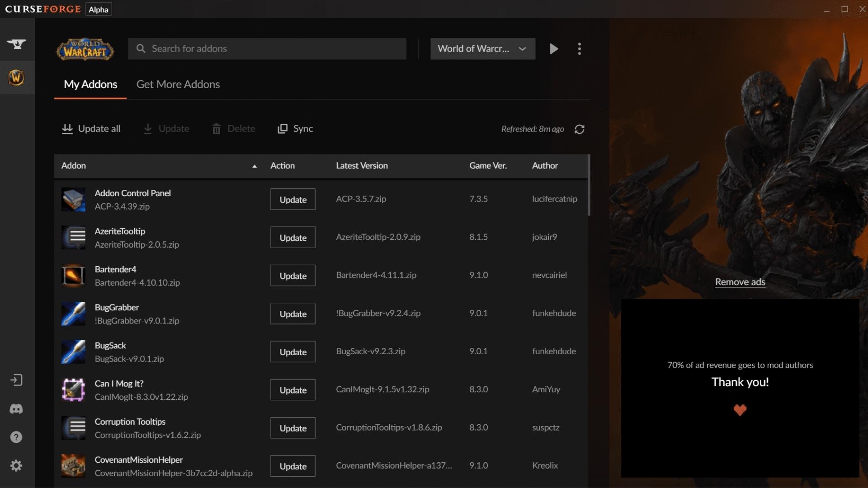Open the help question mark icon
The image size is (868, 488).
(x=16, y=437)
